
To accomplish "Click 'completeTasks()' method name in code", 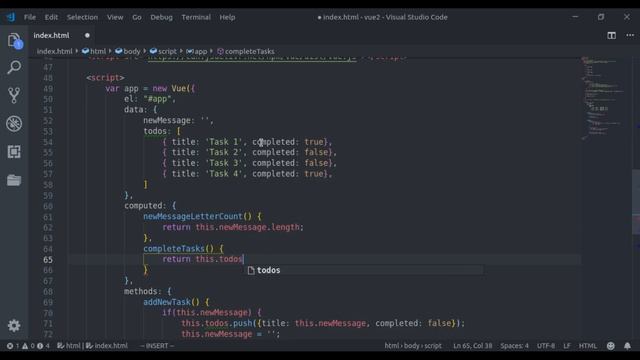I will (x=178, y=249).
